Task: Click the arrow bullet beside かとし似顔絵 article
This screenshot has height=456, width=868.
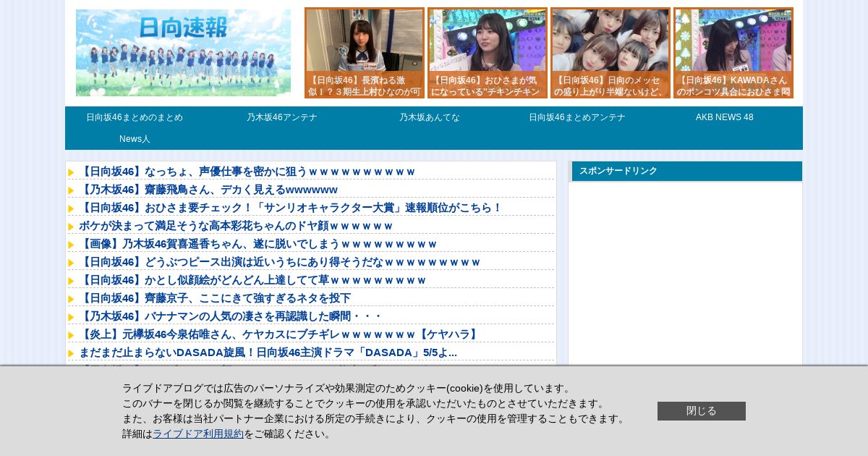Action: click(x=72, y=281)
